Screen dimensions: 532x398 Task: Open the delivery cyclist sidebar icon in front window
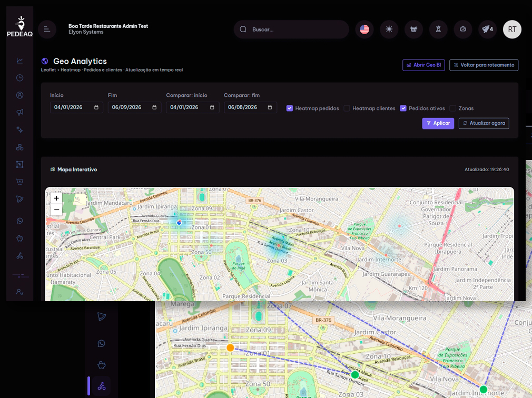tap(19, 256)
